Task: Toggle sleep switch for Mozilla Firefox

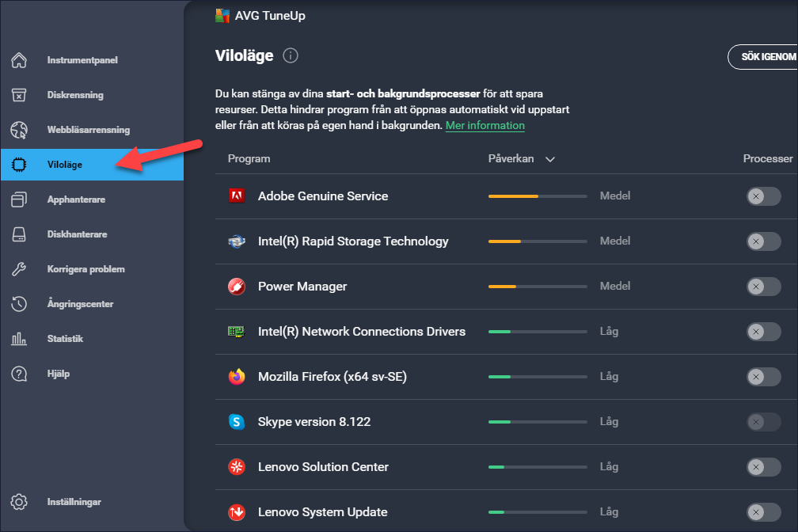Action: click(x=763, y=377)
